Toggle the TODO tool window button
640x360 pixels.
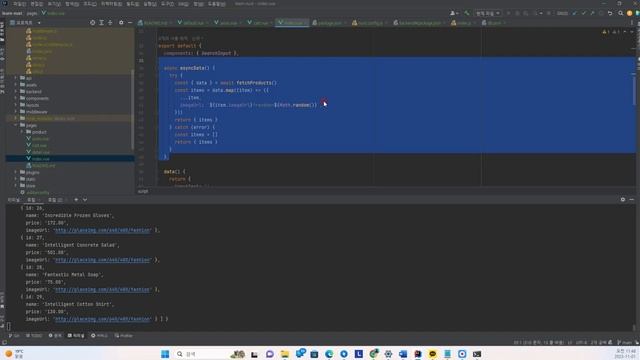[34, 336]
